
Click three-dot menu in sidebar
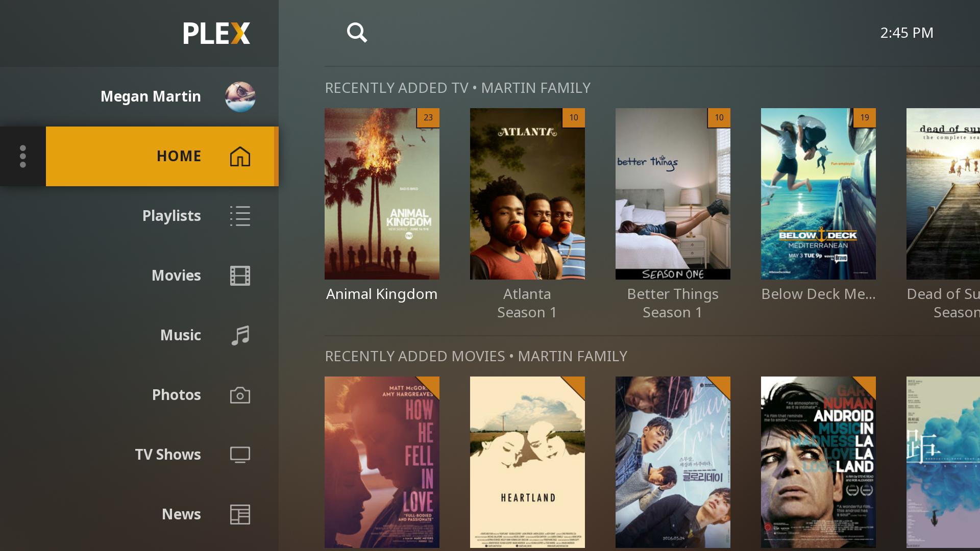[23, 156]
